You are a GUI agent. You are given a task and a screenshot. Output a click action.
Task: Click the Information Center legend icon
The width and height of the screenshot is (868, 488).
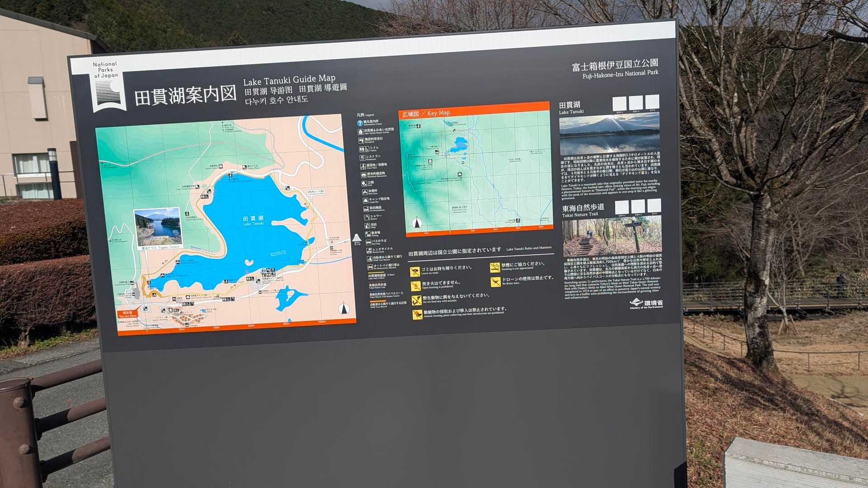tap(360, 123)
